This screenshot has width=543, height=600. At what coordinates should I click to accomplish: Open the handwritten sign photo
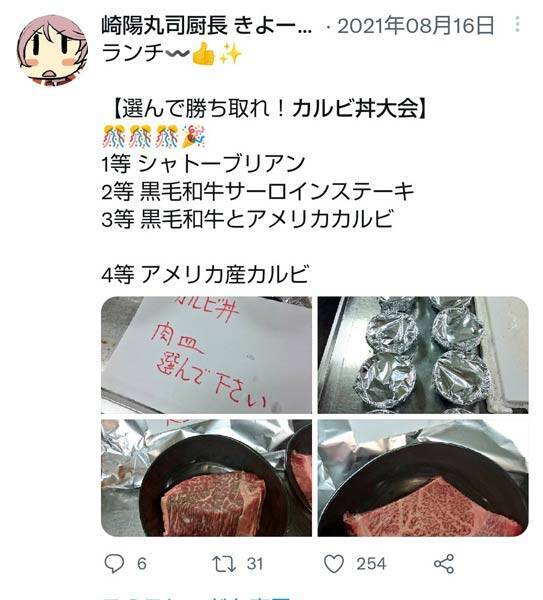(x=206, y=355)
